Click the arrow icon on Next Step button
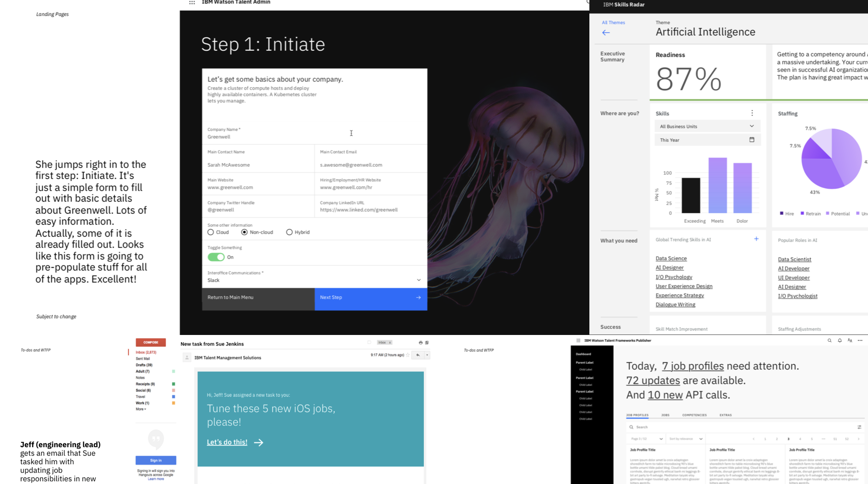Image resolution: width=868 pixels, height=484 pixels. coord(419,298)
